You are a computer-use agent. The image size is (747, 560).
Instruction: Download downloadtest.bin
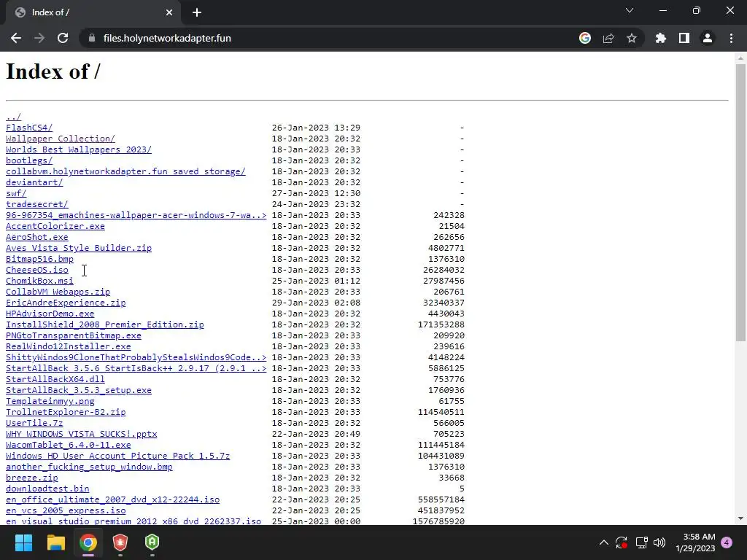[47, 489]
